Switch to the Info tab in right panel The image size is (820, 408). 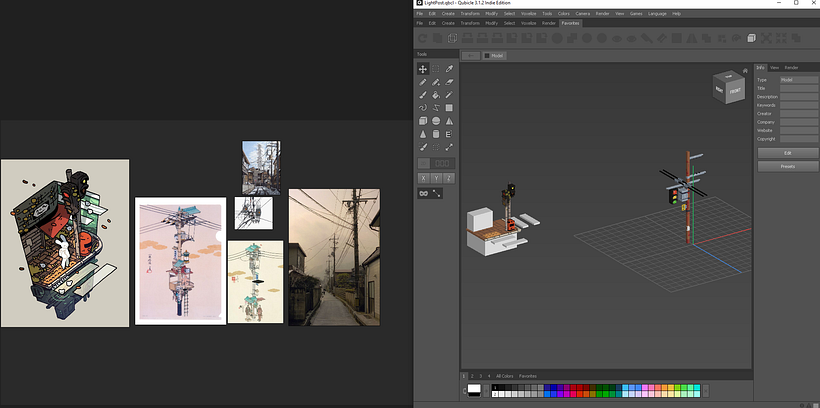[x=760, y=67]
